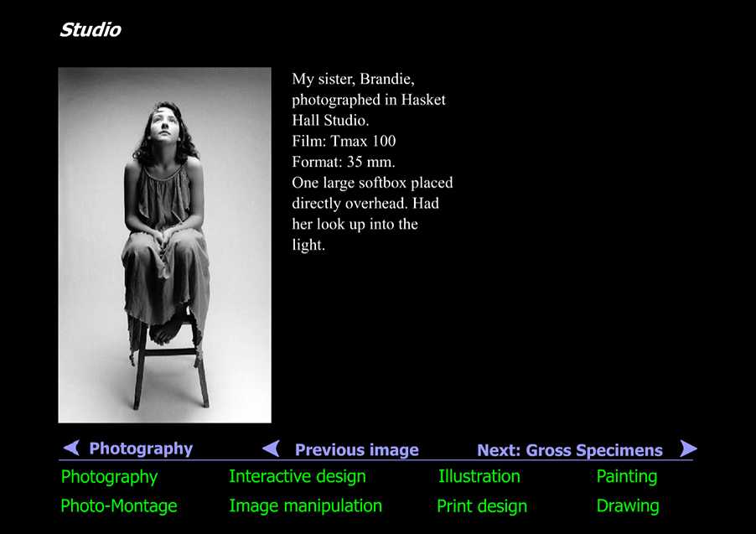Click the Studio page title

click(90, 29)
